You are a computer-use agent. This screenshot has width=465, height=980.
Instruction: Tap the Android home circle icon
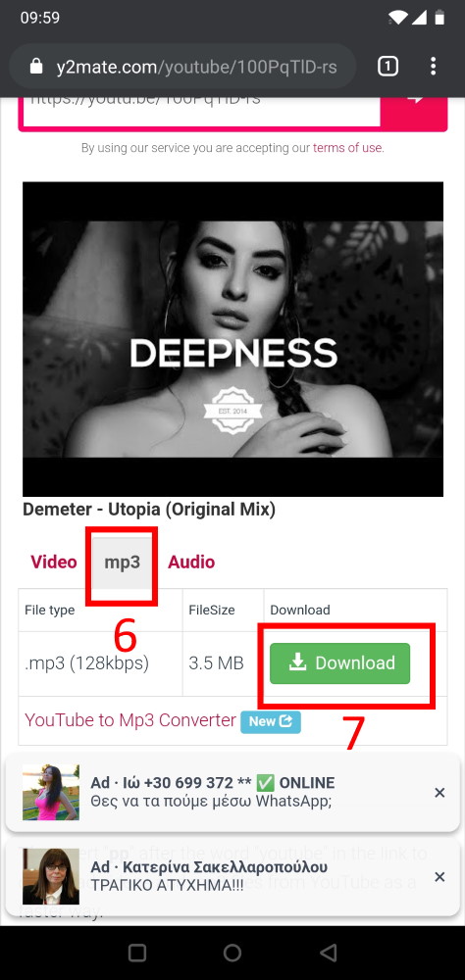(232, 953)
